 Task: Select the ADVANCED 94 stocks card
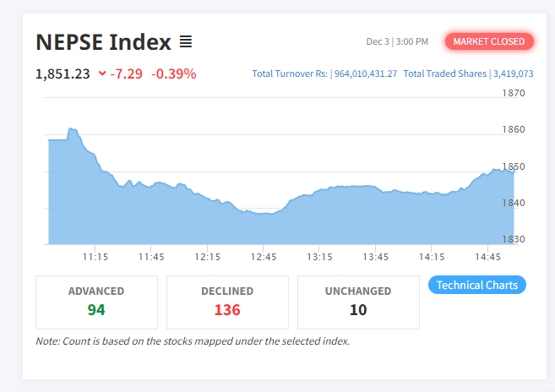tap(96, 302)
